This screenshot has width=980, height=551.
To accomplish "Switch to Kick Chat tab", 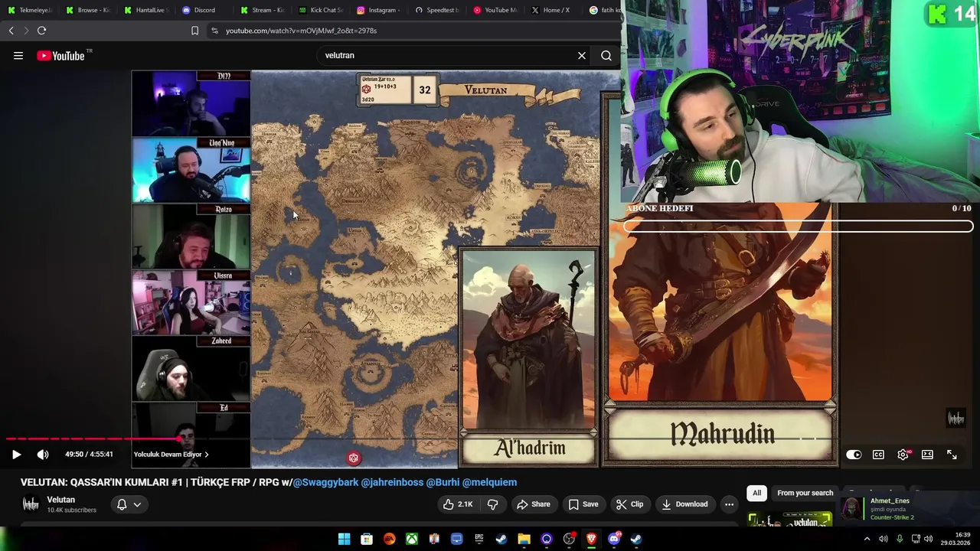I will (321, 10).
